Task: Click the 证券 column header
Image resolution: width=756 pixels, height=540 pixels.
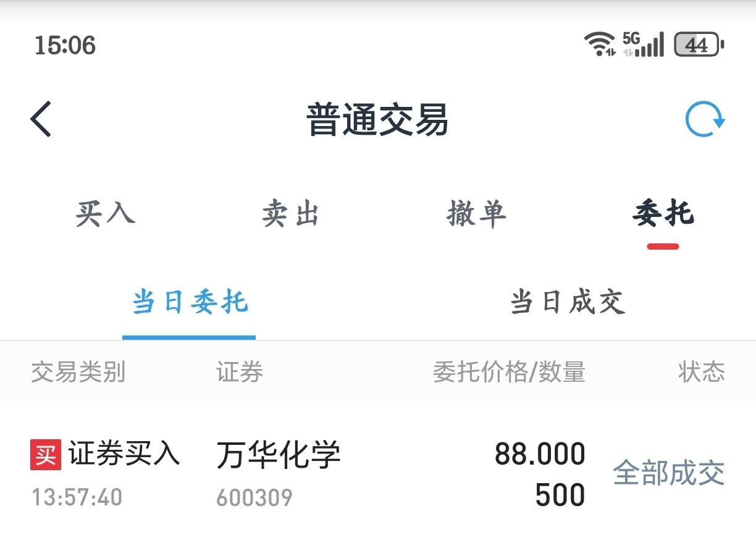Action: [x=240, y=373]
